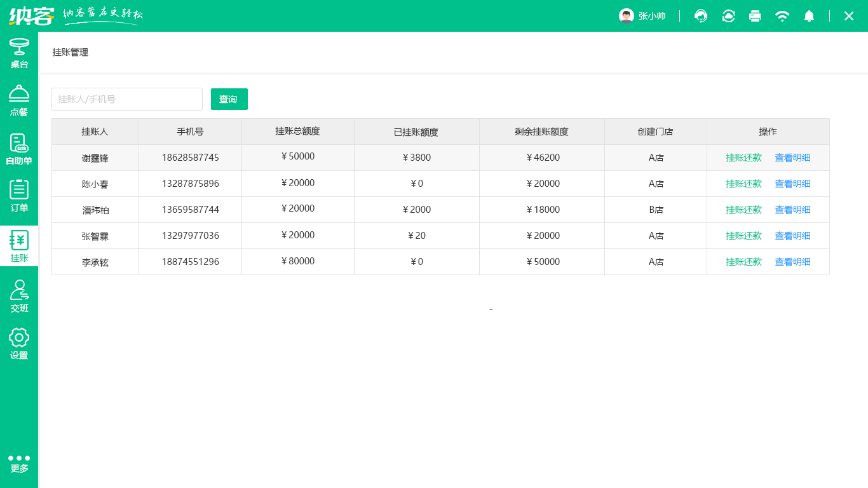Open the notifications bell icon
This screenshot has height=488, width=868.
[809, 16]
